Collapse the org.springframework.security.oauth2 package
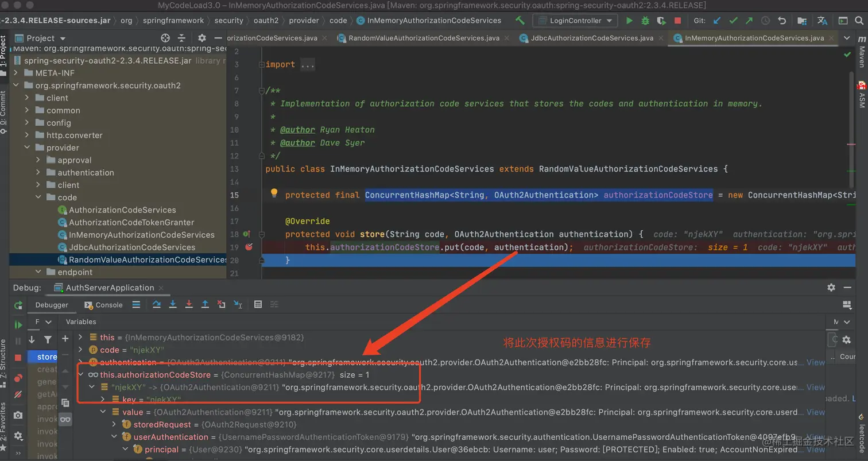Viewport: 868px width, 461px height. pos(15,86)
